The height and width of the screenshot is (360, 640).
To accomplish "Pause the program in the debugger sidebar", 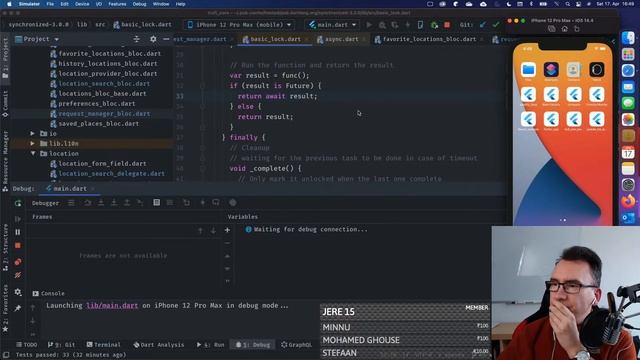I will 18,232.
